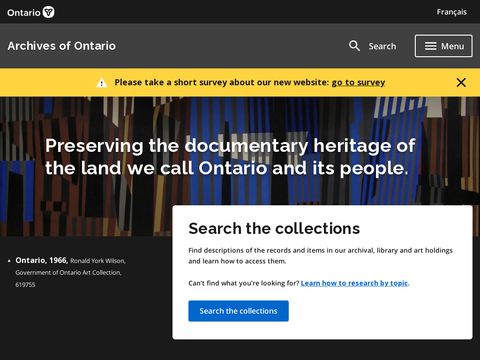Screen dimensions: 480x360
Task: Open the Search label in header
Action: [x=382, y=46]
